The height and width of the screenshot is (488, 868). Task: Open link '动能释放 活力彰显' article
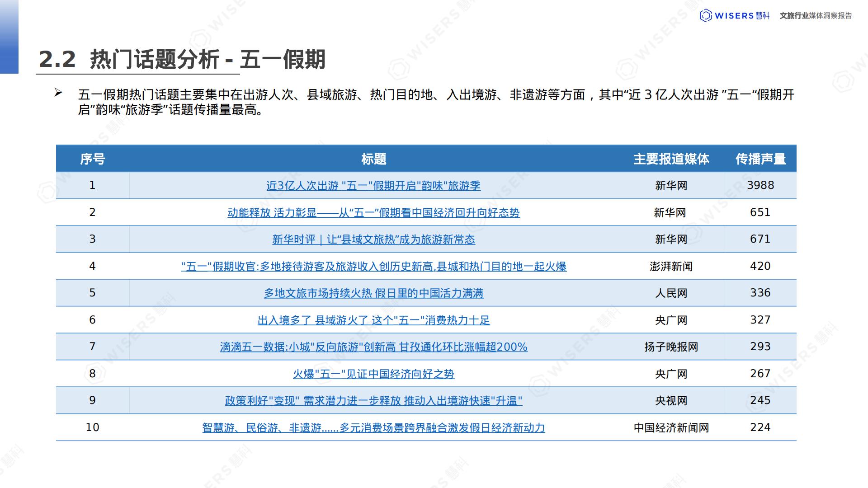tap(373, 213)
